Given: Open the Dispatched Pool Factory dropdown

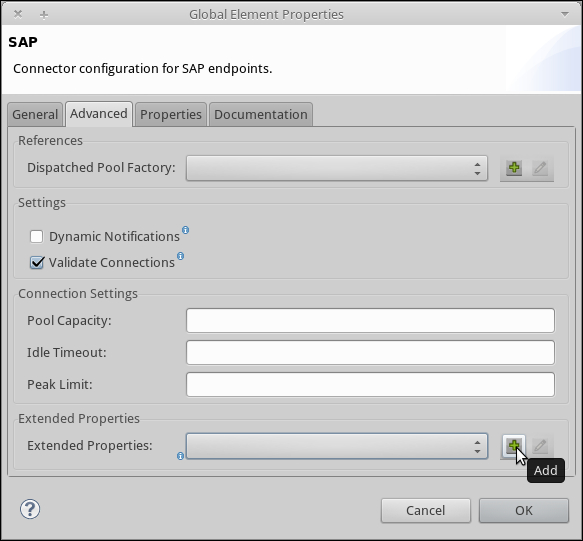Looking at the screenshot, I should click(337, 168).
